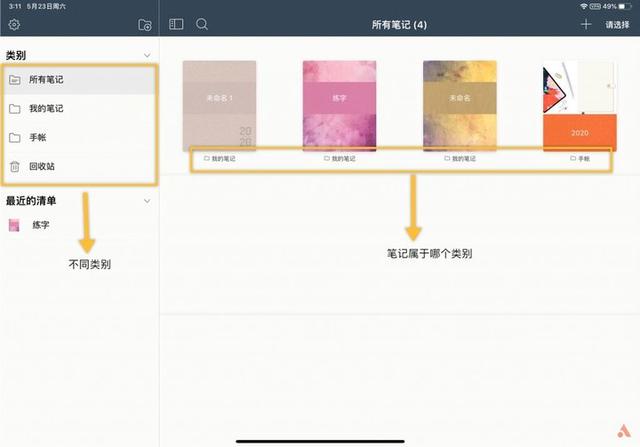Click the 类别 section header
Image resolution: width=640 pixels, height=447 pixels.
click(x=16, y=55)
